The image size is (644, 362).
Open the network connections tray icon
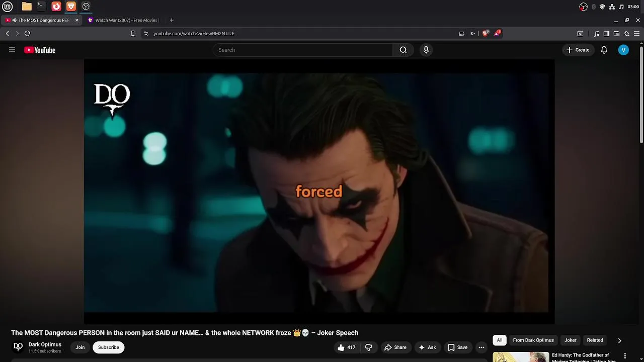[612, 7]
